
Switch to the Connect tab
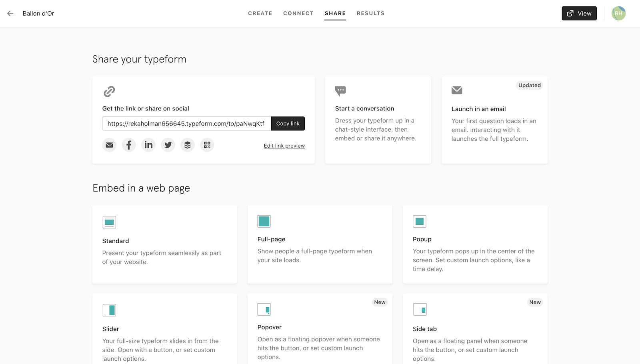click(298, 13)
